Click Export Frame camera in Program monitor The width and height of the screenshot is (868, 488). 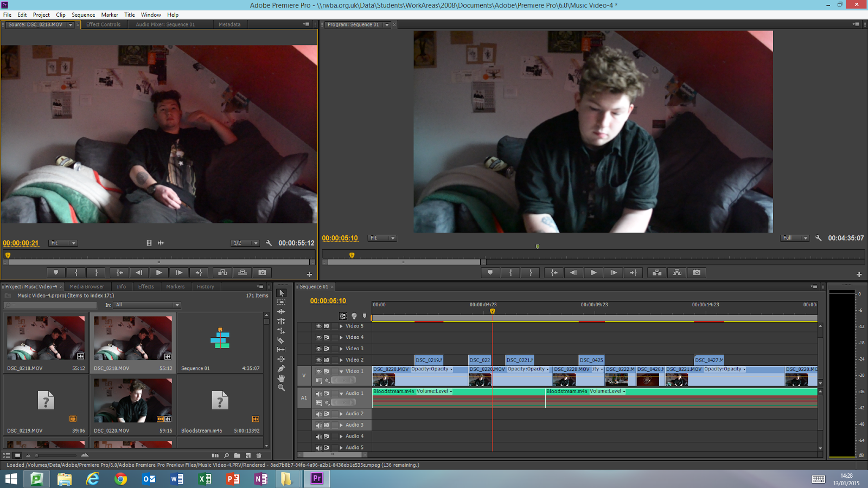[697, 273]
